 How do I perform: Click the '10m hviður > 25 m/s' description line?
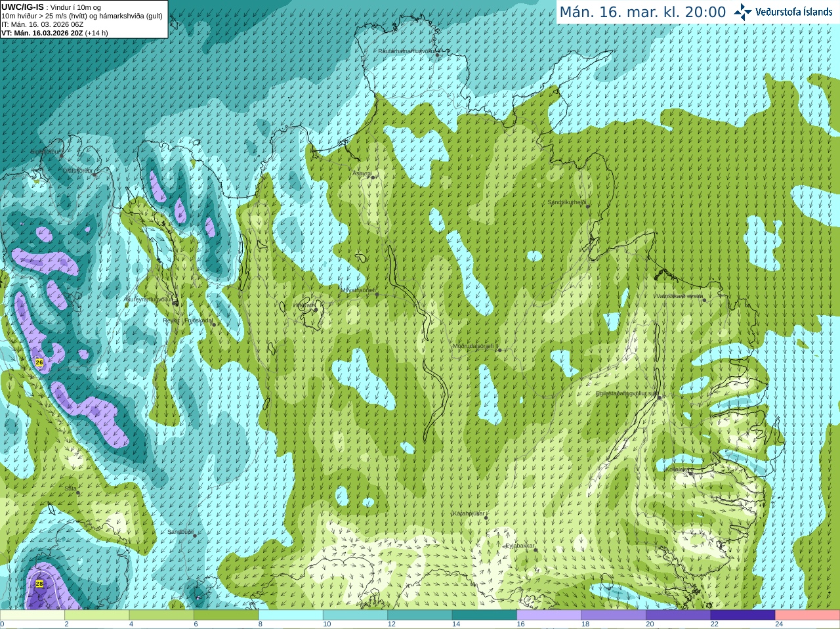82,16
